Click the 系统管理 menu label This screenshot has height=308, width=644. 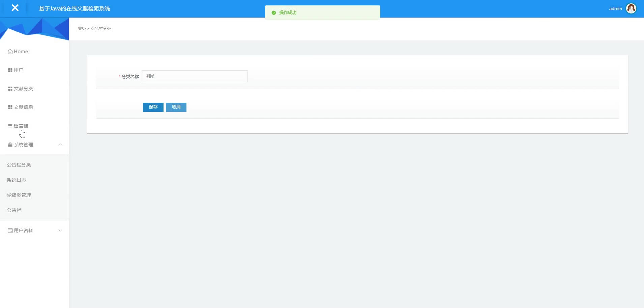click(x=24, y=145)
